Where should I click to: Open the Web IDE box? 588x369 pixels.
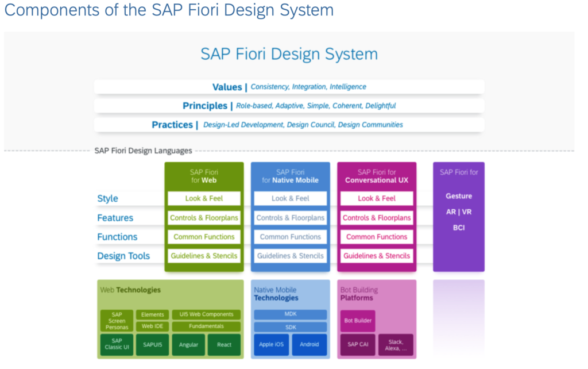[x=152, y=326]
